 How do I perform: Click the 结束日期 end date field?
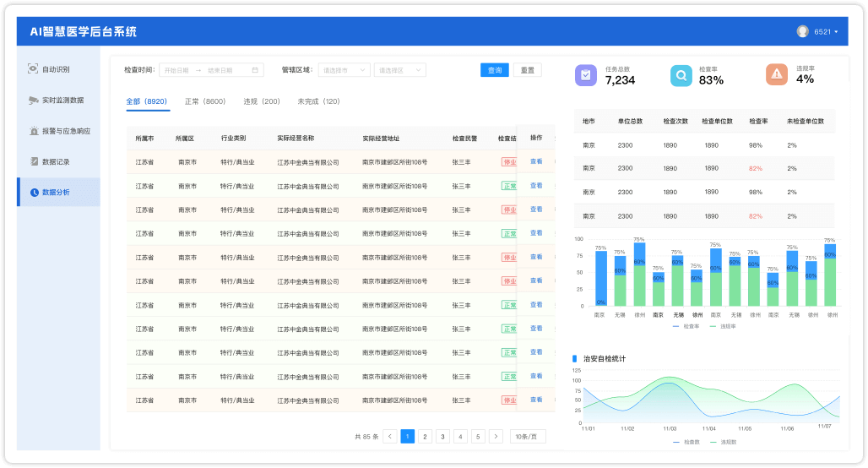point(220,70)
